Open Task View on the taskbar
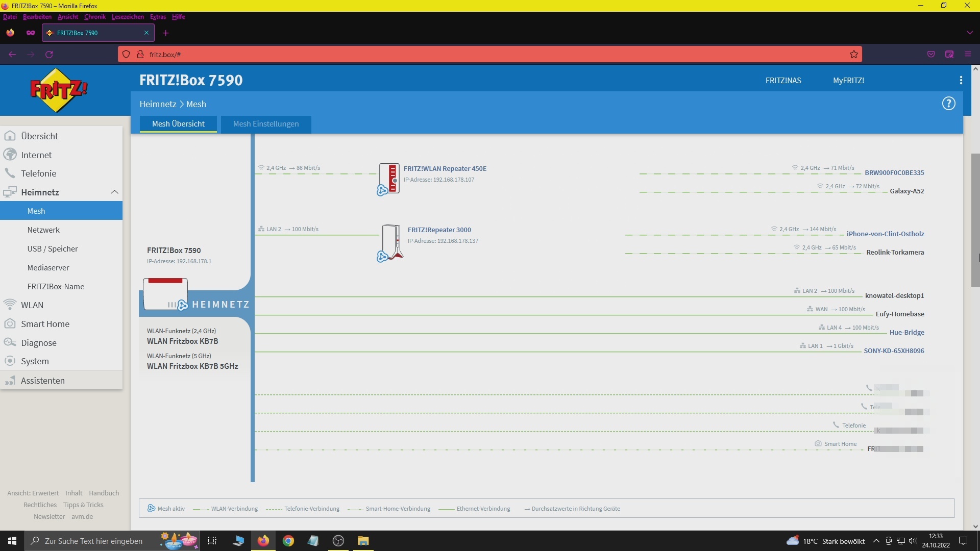 [x=212, y=541]
